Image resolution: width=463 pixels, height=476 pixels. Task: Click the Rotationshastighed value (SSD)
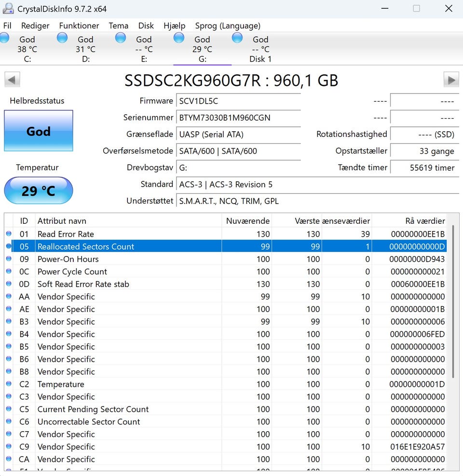424,135
